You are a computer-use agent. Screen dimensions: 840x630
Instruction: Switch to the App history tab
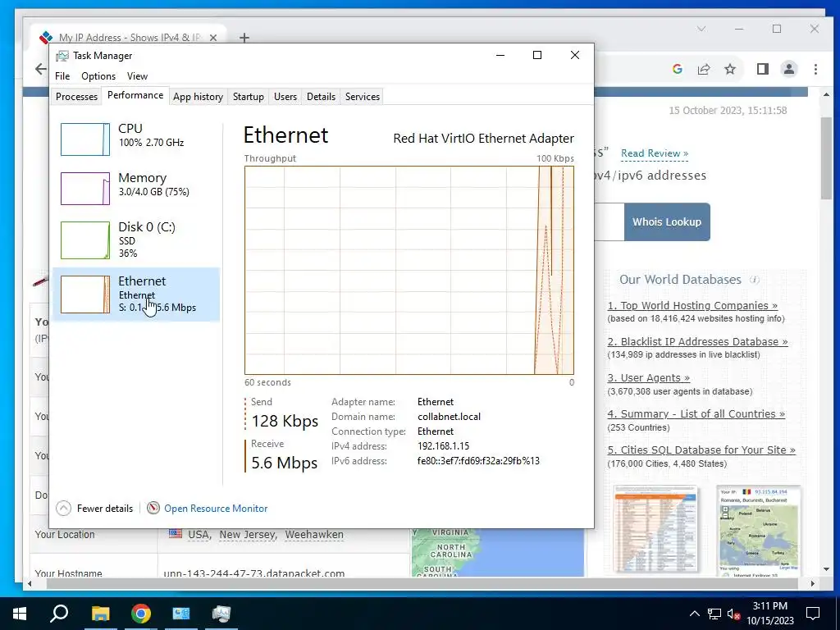[198, 97]
